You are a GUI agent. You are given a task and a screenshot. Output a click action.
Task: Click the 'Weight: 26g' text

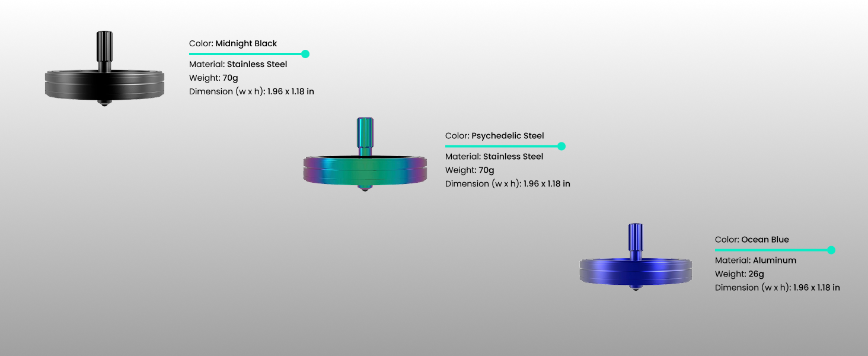point(739,274)
